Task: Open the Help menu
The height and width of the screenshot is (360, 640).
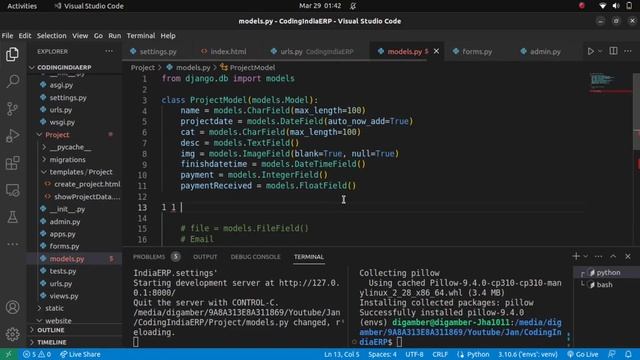Action: (x=168, y=36)
